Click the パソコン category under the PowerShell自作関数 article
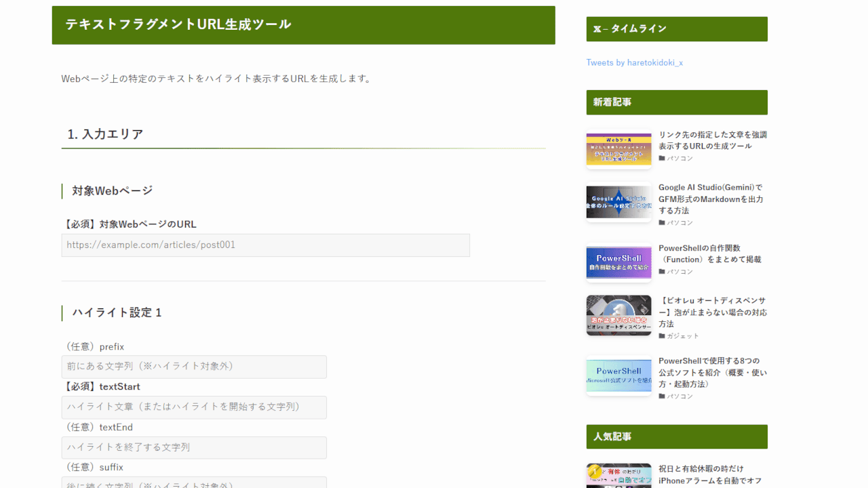868x488 pixels. (679, 272)
